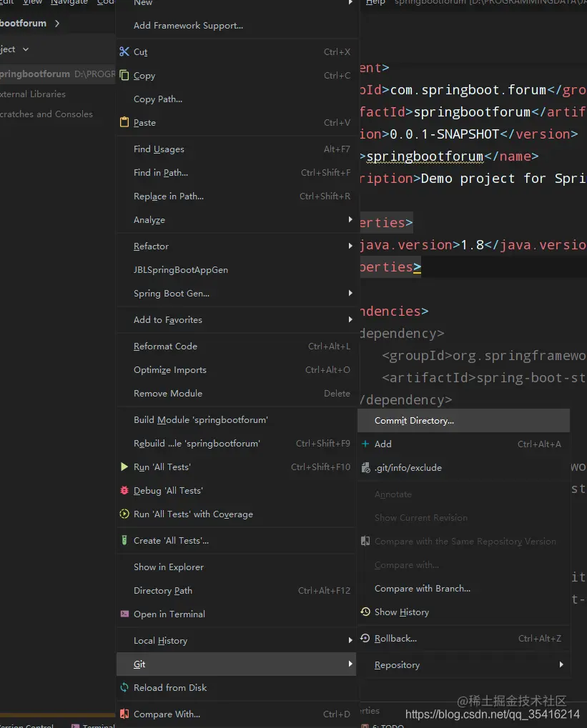Click the 'Demo project for' description text
This screenshot has height=728, width=587.
tap(483, 179)
